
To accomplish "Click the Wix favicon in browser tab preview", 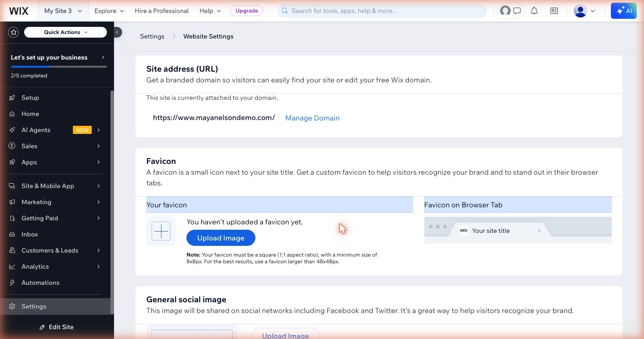I will click(464, 231).
